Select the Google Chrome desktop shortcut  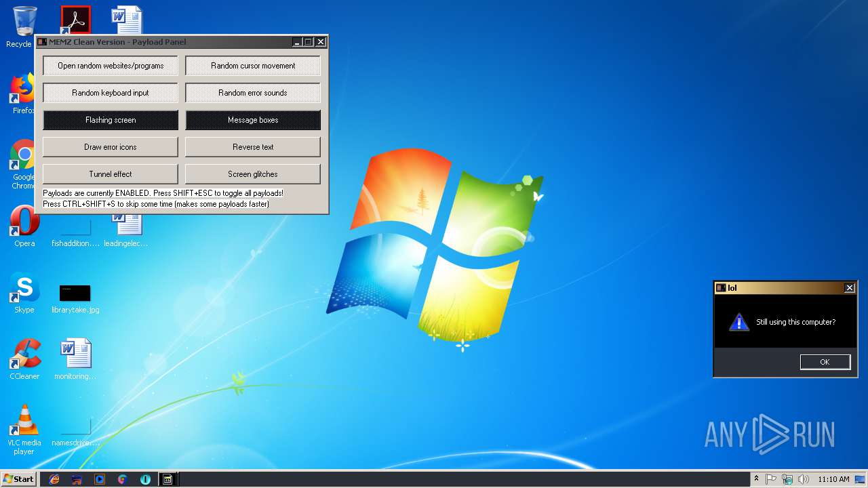pyautogui.click(x=22, y=164)
